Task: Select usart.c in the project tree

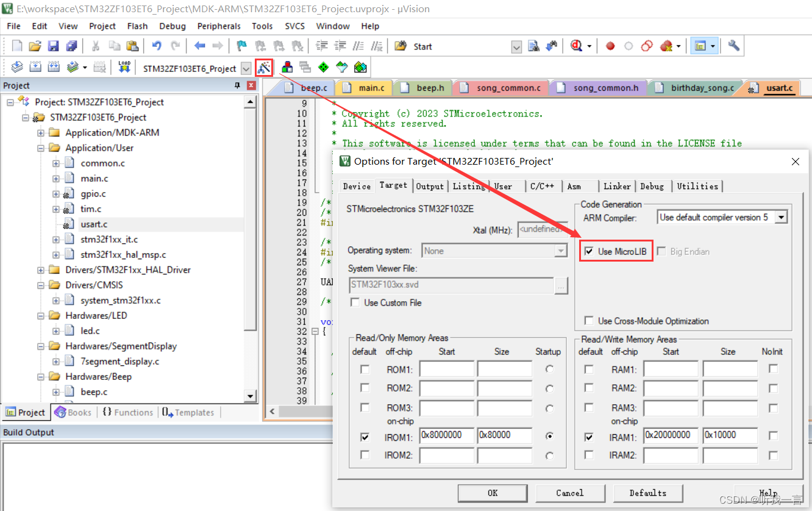Action: 94,224
